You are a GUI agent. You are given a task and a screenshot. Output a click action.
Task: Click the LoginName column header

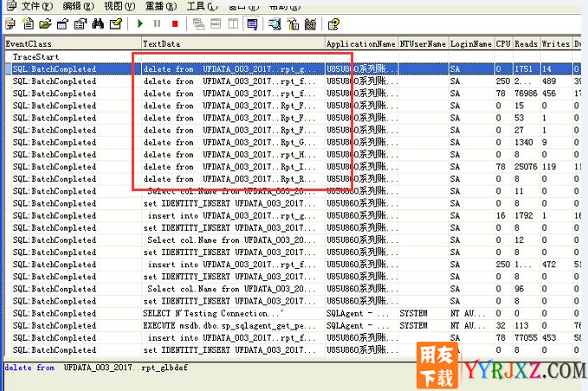pyautogui.click(x=471, y=44)
